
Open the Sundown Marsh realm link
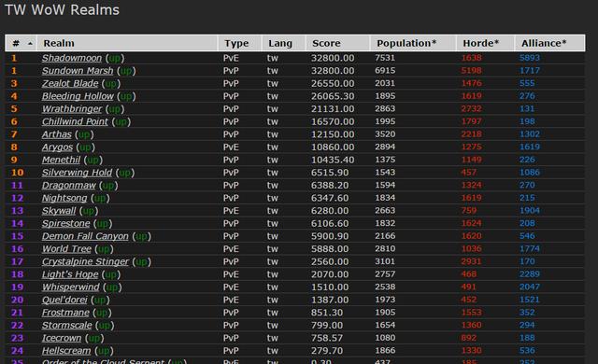click(x=78, y=71)
